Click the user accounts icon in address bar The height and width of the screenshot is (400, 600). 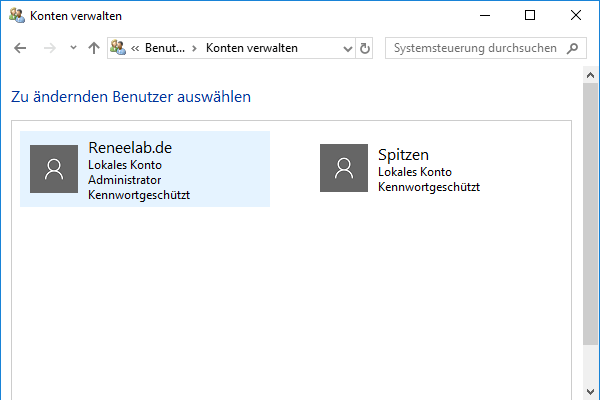tap(118, 48)
